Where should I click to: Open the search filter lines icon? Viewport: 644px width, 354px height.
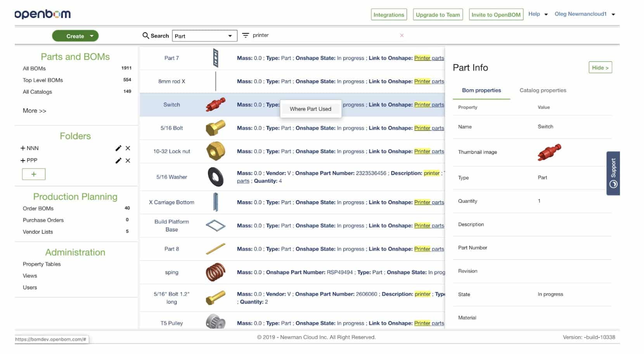tap(245, 35)
